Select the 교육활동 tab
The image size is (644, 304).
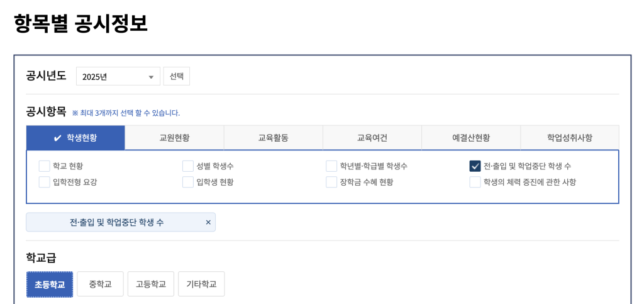click(273, 138)
